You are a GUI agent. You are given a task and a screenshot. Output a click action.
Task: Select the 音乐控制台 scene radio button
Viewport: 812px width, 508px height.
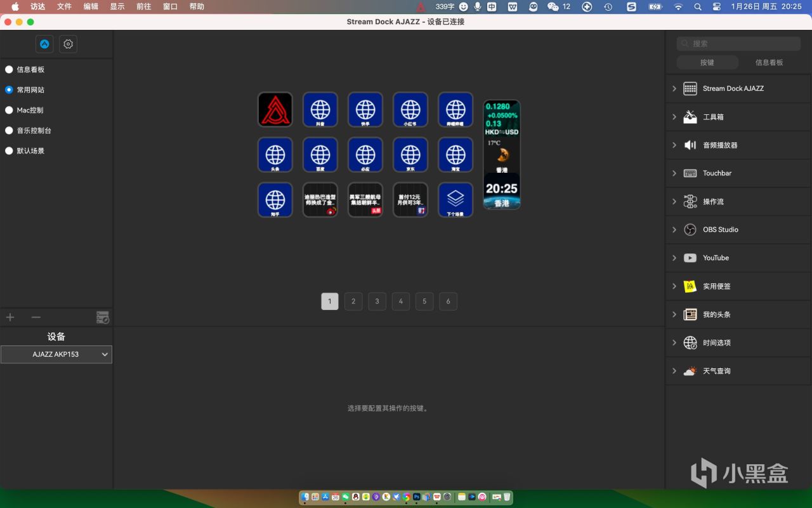tap(9, 130)
